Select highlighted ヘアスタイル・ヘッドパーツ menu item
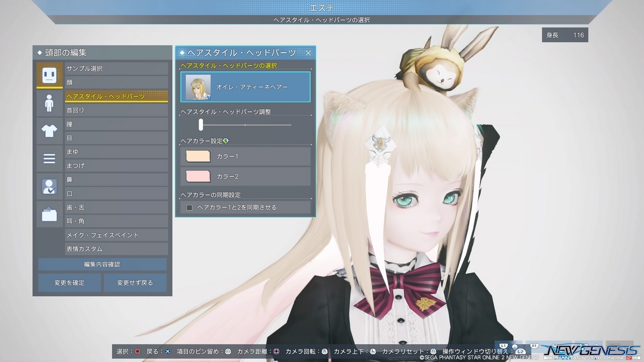 point(116,97)
